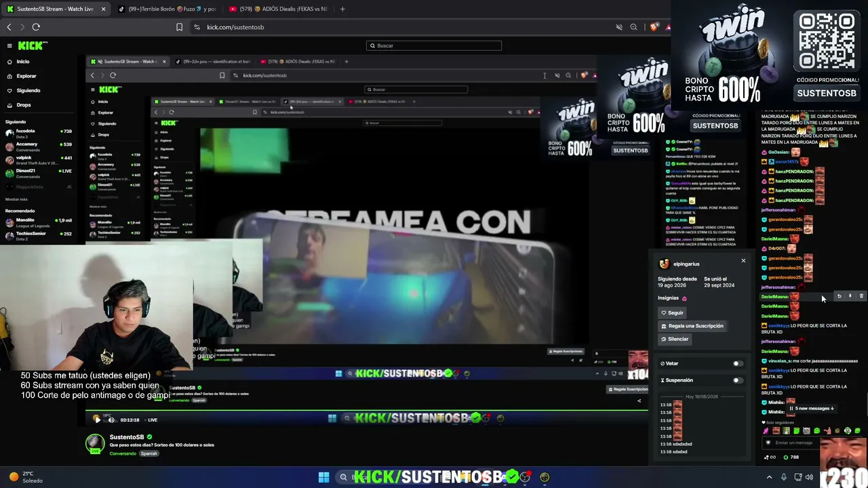Click the reply arrow on hovered chat message
868x488 pixels.
839,296
